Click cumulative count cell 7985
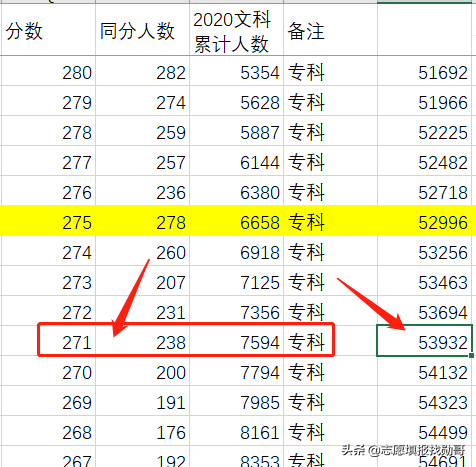Viewport: 476px width, 467px height. [x=236, y=400]
